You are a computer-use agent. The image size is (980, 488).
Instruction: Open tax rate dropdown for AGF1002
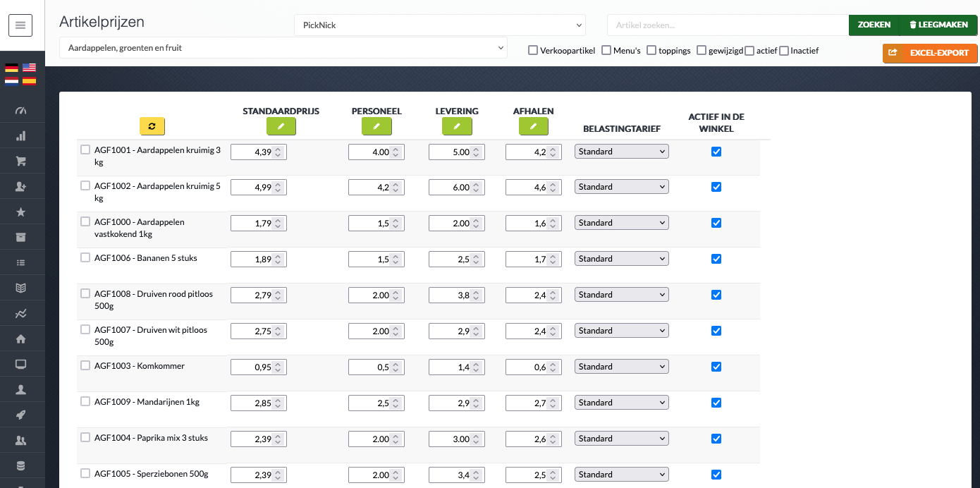pyautogui.click(x=622, y=187)
